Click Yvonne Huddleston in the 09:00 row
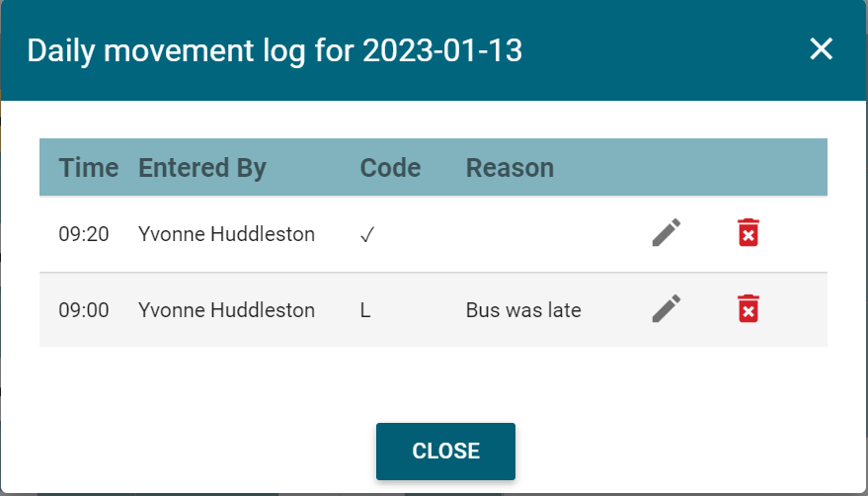The image size is (868, 496). point(226,310)
